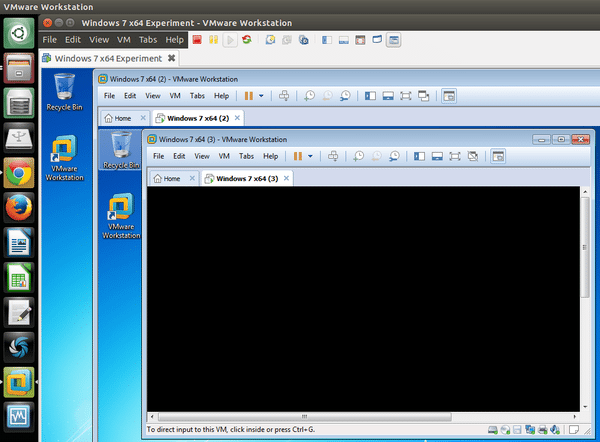Toggle library sidebar icon in Windows 7 x64 (3) toolbar

[x=419, y=156]
